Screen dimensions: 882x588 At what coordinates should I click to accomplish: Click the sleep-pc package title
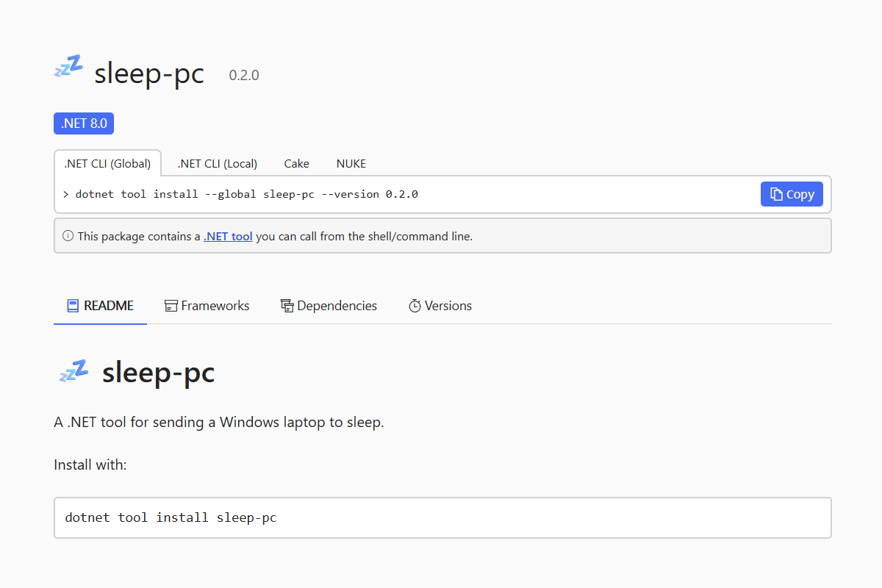click(149, 74)
